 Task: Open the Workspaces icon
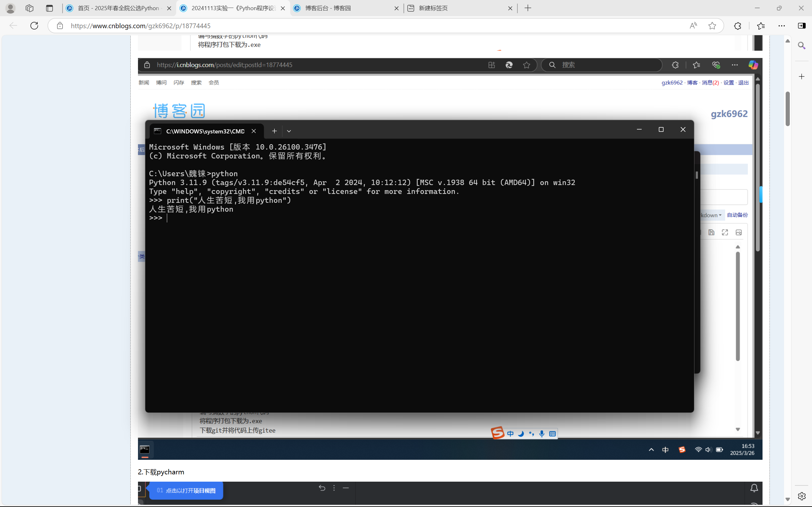point(29,8)
